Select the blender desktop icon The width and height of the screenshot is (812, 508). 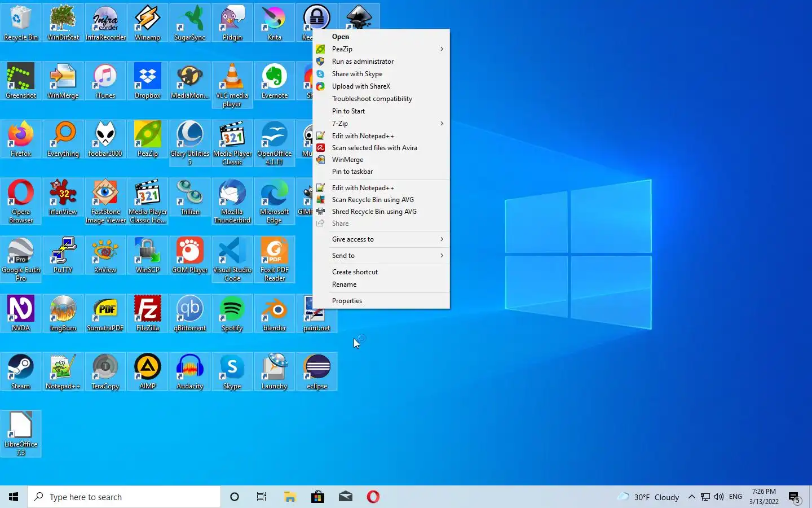pos(275,314)
